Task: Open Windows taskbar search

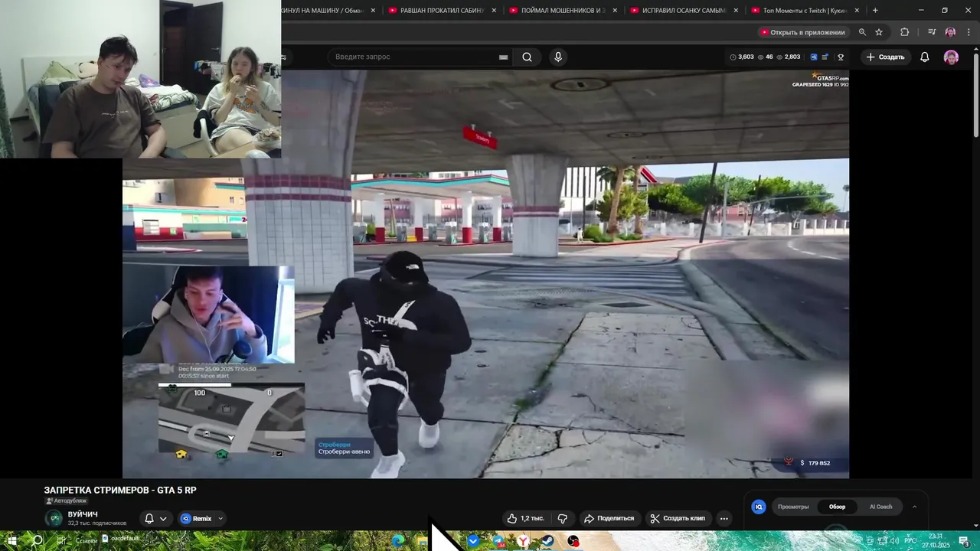Action: pyautogui.click(x=38, y=541)
